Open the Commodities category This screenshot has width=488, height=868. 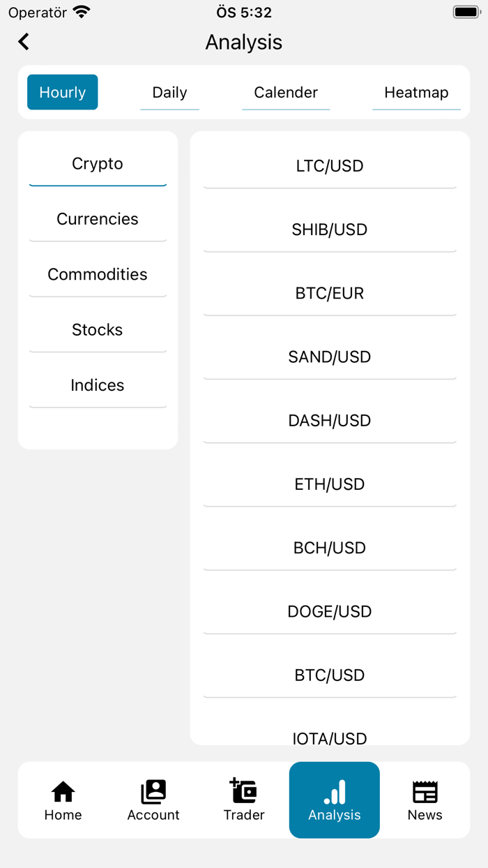(x=98, y=274)
